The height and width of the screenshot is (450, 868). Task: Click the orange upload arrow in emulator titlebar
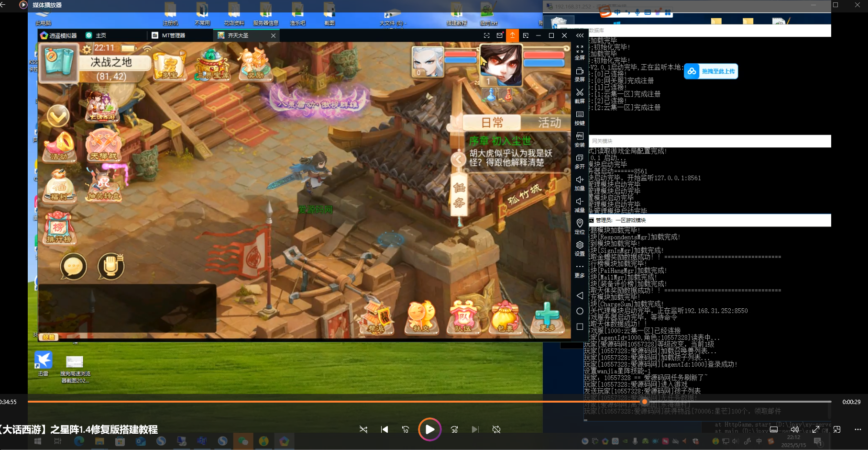click(x=513, y=35)
